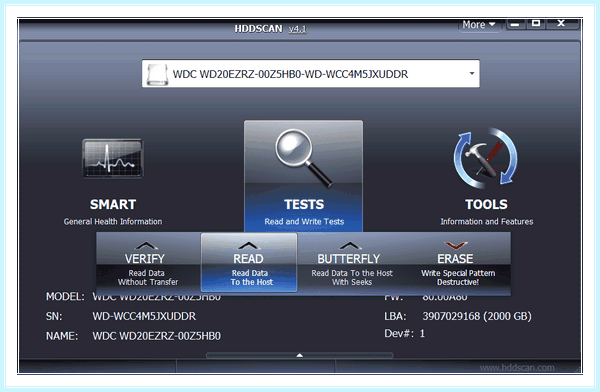Choose the ERASE test option
The image size is (600, 392).
pyautogui.click(x=456, y=263)
